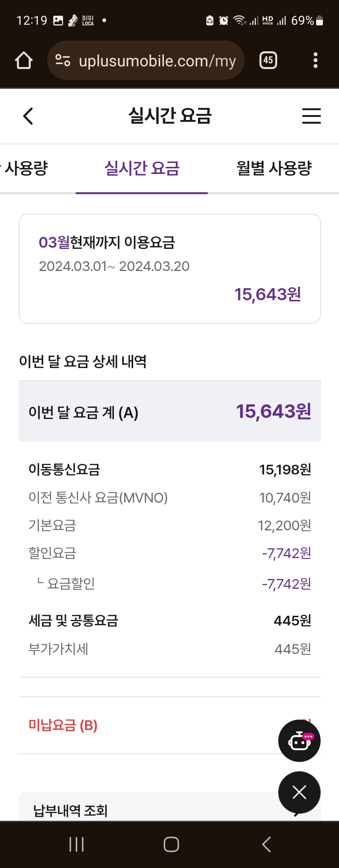The image size is (339, 868).
Task: Open the 납부내역 조회 link
Action: [71, 810]
